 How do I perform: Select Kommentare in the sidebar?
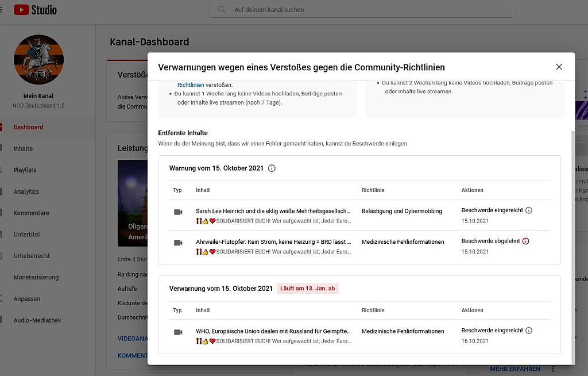[x=31, y=213]
